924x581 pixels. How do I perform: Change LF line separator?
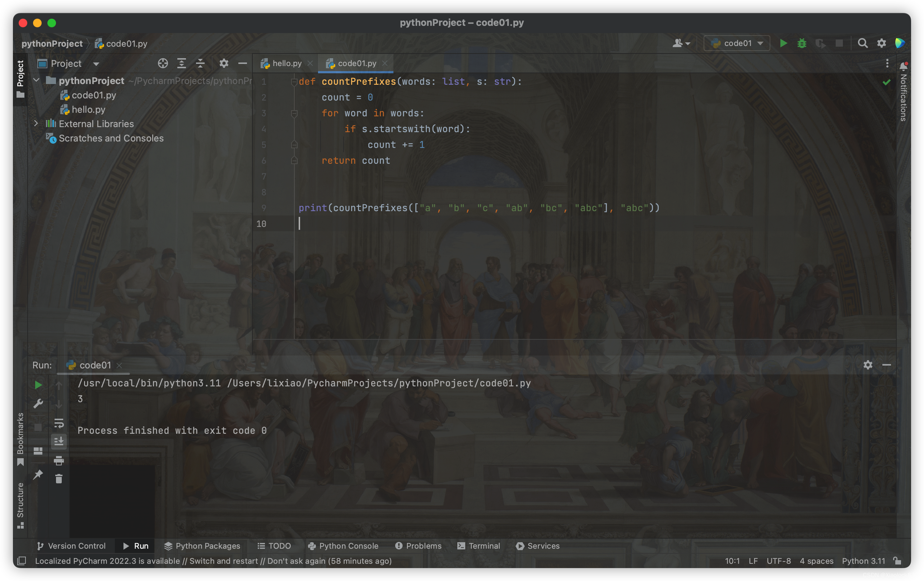coord(753,561)
